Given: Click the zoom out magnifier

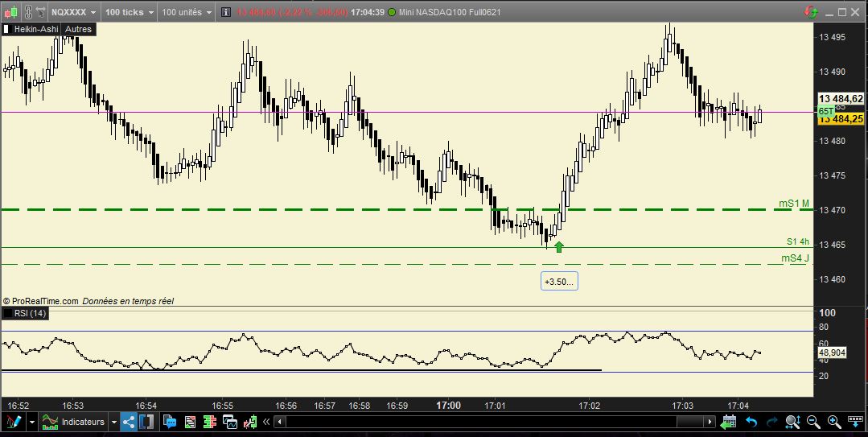Looking at the screenshot, I should [x=813, y=422].
